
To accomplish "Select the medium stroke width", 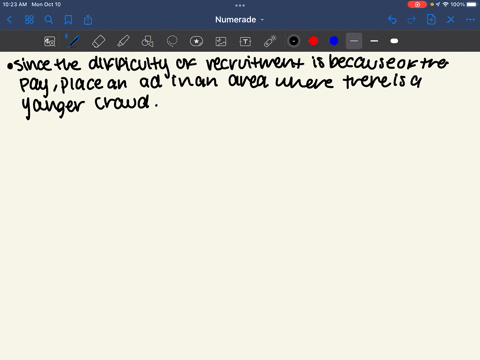I will tap(374, 41).
